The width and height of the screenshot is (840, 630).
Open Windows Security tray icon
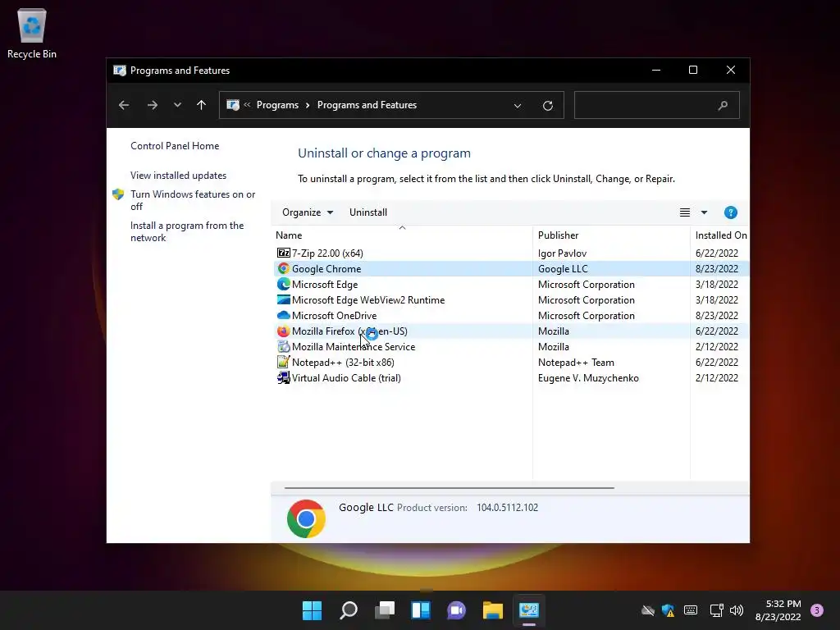(668, 610)
